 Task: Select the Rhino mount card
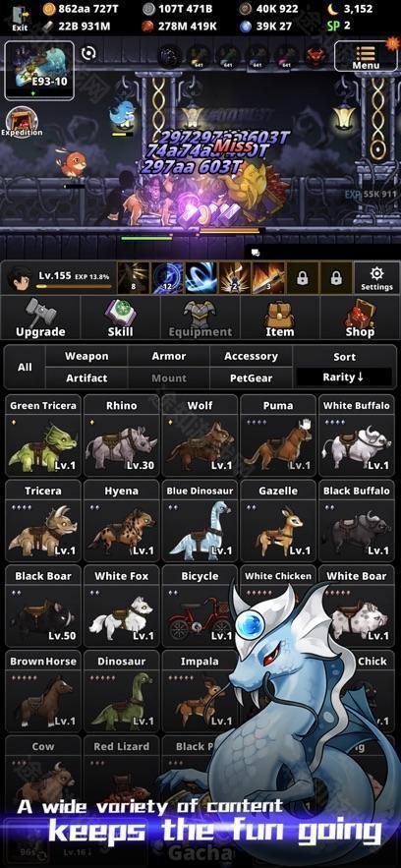122,435
